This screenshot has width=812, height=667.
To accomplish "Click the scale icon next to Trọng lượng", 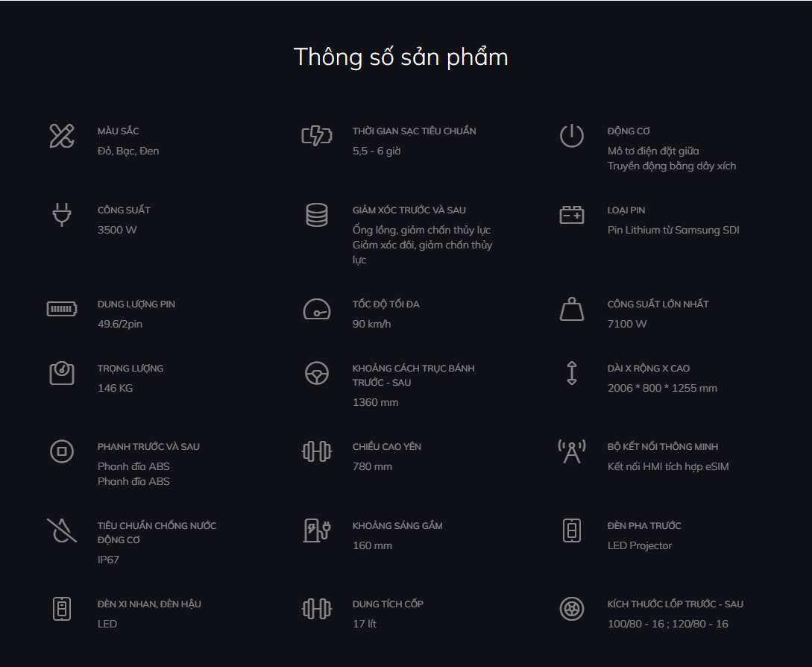I will point(62,373).
